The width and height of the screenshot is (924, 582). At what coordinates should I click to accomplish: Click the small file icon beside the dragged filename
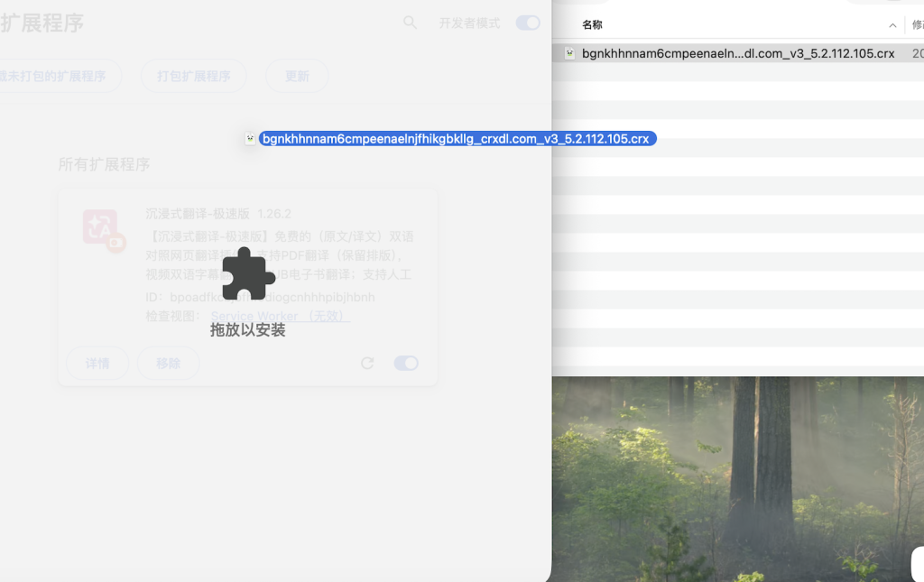pyautogui.click(x=250, y=138)
